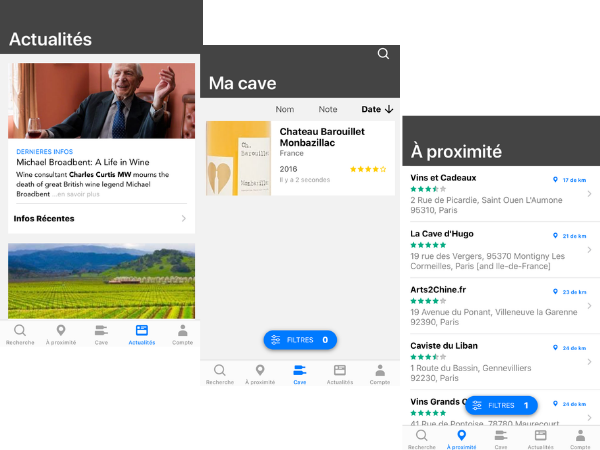Open 'Michael Broadbent: A Life in Wine' headline

83,162
